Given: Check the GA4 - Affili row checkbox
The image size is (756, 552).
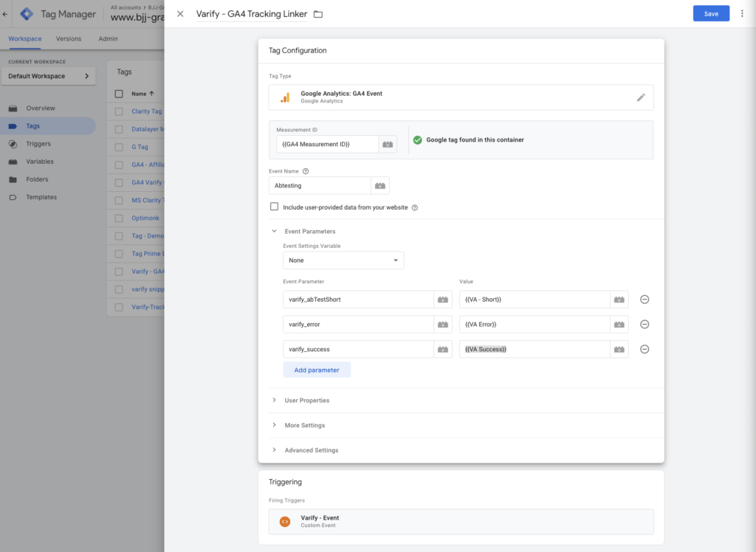Looking at the screenshot, I should coord(119,165).
